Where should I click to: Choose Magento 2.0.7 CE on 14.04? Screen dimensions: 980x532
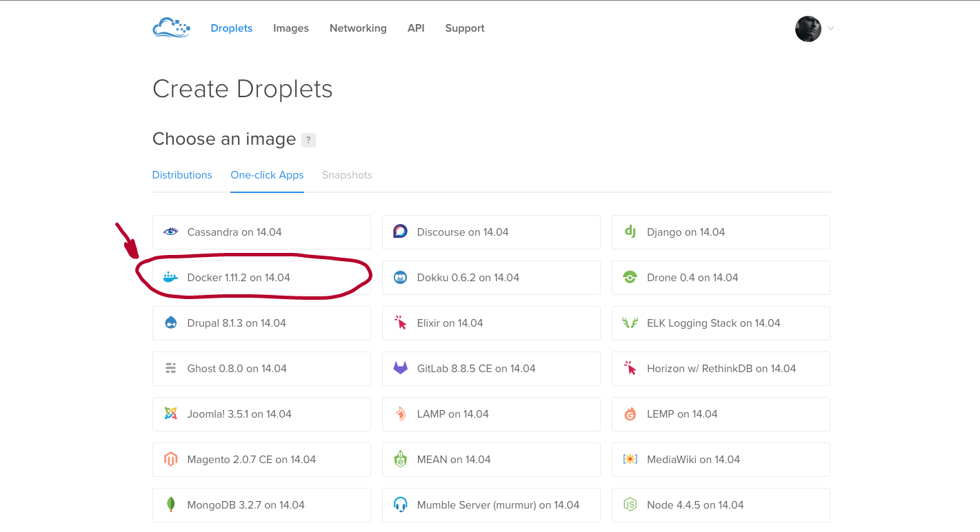coord(261,460)
